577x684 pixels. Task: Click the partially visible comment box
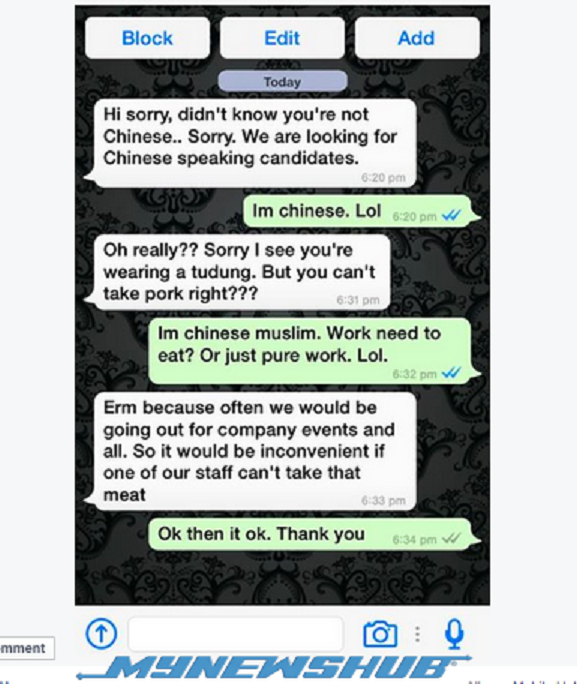tap(27, 648)
